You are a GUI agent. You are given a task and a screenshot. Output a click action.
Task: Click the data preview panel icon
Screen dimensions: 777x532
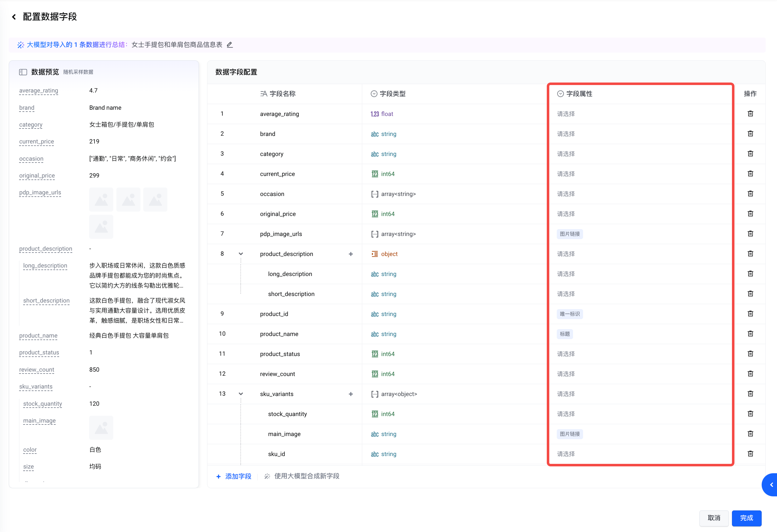tap(23, 72)
